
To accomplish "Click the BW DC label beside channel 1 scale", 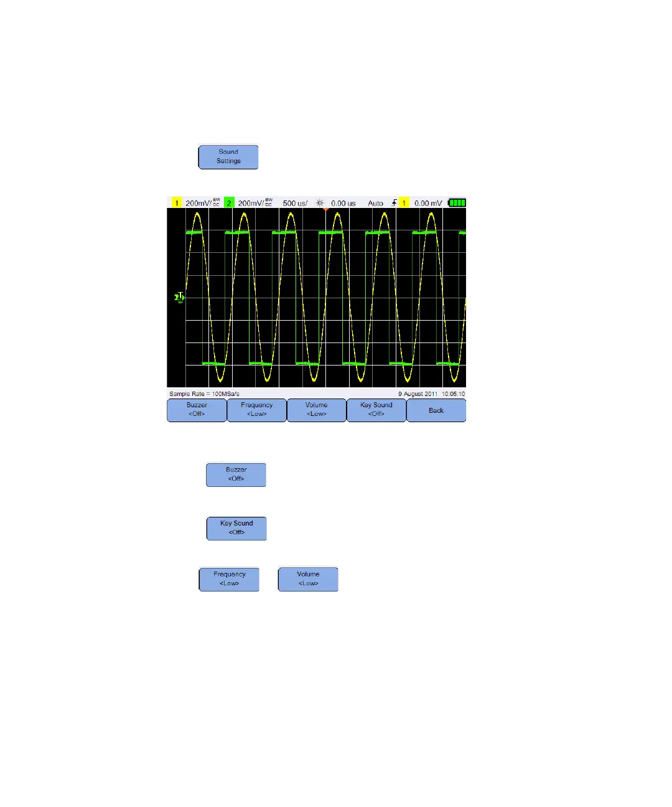I will tap(217, 202).
